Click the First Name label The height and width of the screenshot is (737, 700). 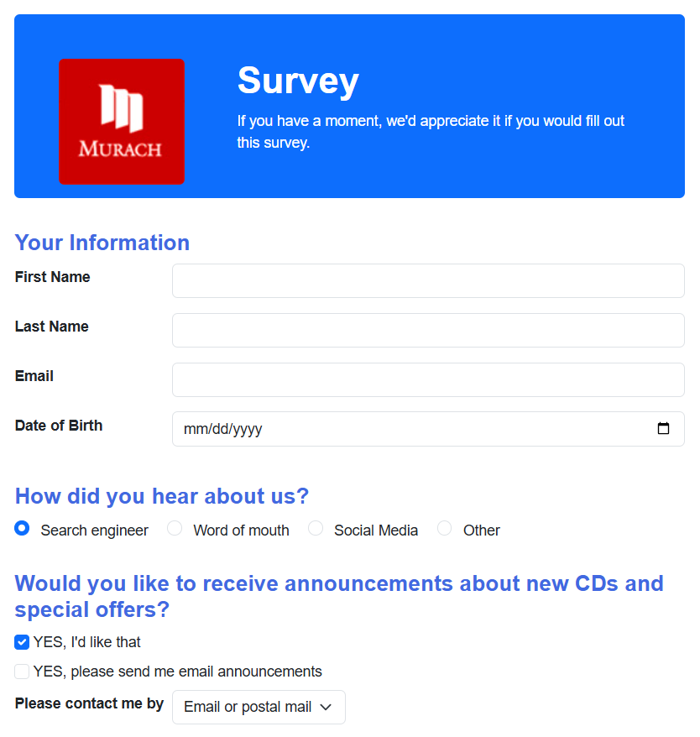point(53,277)
